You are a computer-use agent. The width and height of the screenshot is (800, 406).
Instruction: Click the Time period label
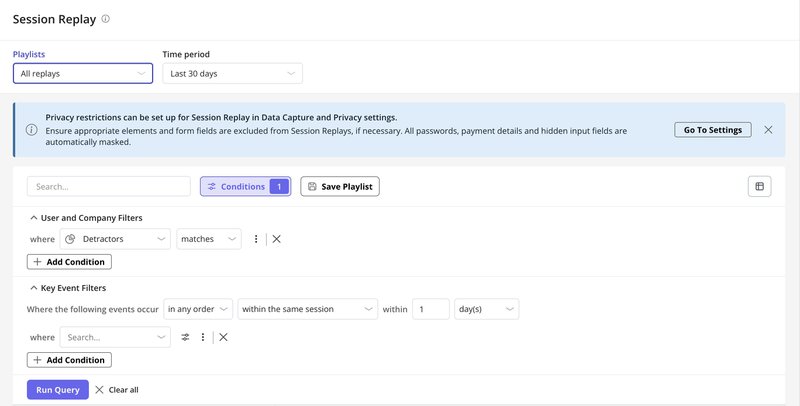point(186,54)
